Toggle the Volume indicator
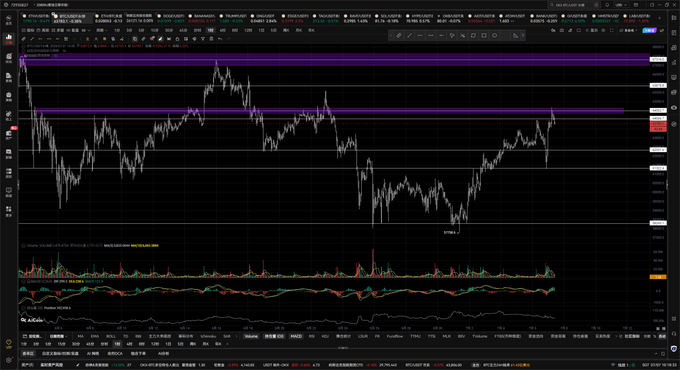The width and height of the screenshot is (680, 370). [251, 336]
